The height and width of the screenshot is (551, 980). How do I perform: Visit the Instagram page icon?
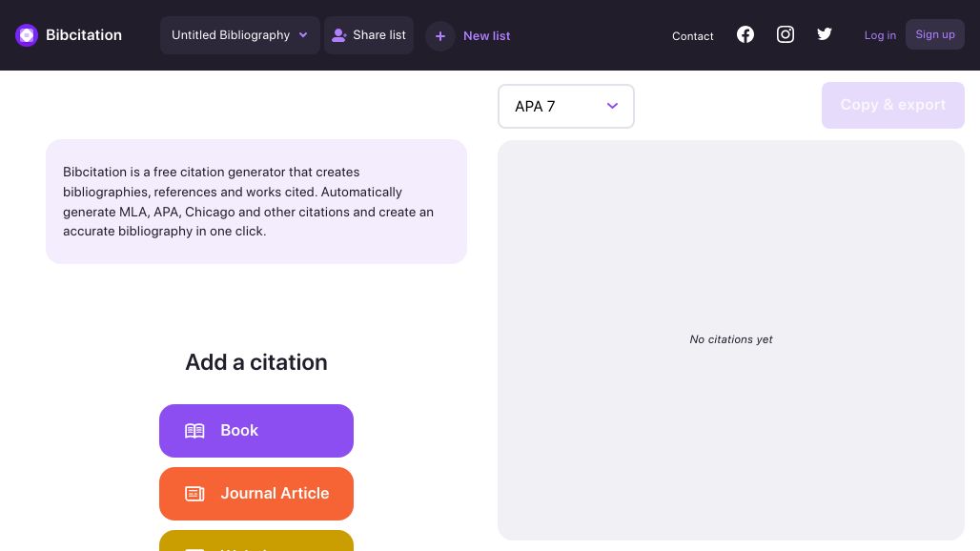(785, 34)
